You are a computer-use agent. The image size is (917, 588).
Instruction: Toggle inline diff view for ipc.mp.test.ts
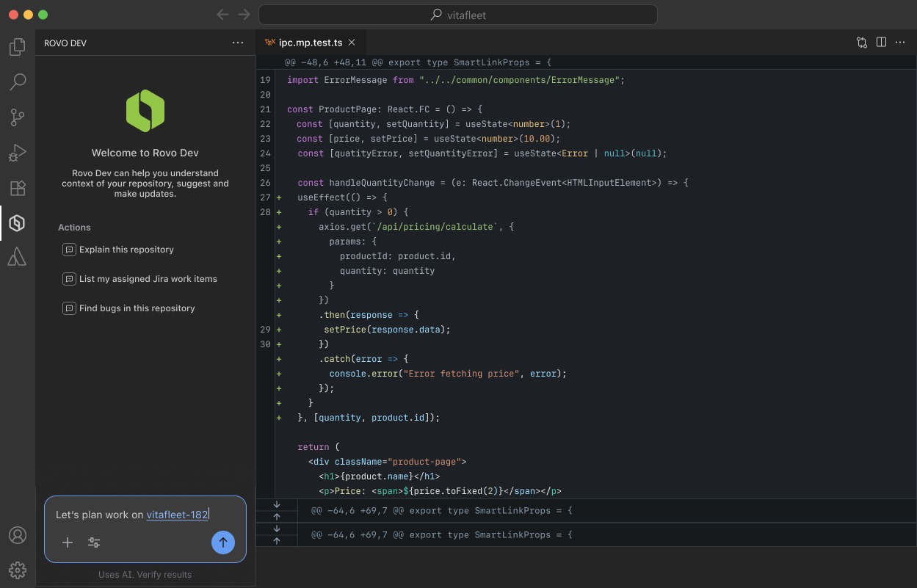tap(861, 42)
